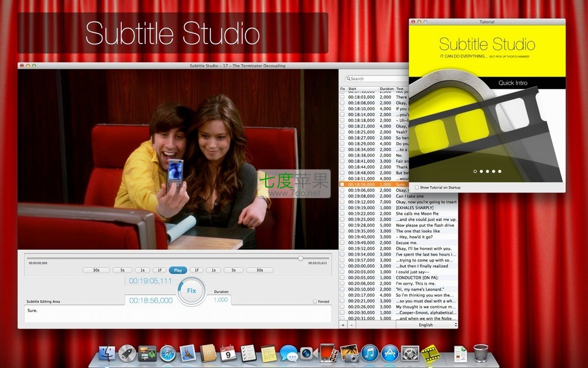Click the blue Play button
This screenshot has width=588, height=368.
[x=178, y=270]
